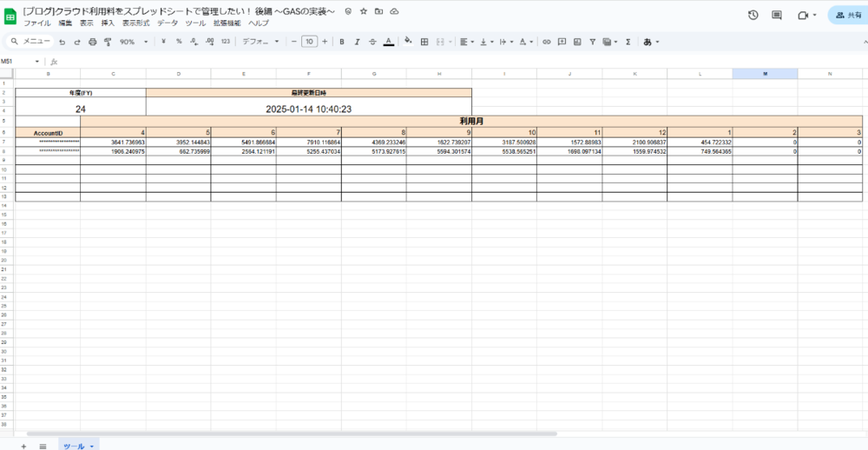Open vertical align dropdown
Image resolution: width=868 pixels, height=450 pixels.
click(487, 42)
